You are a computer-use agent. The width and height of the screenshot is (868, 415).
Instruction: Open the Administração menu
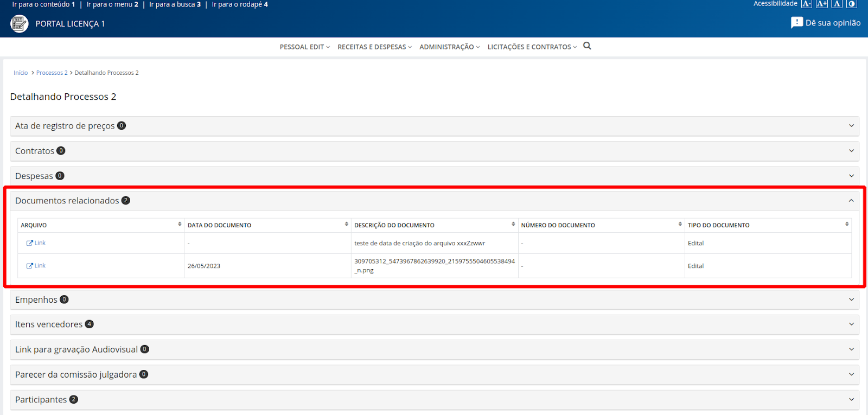[x=450, y=47]
